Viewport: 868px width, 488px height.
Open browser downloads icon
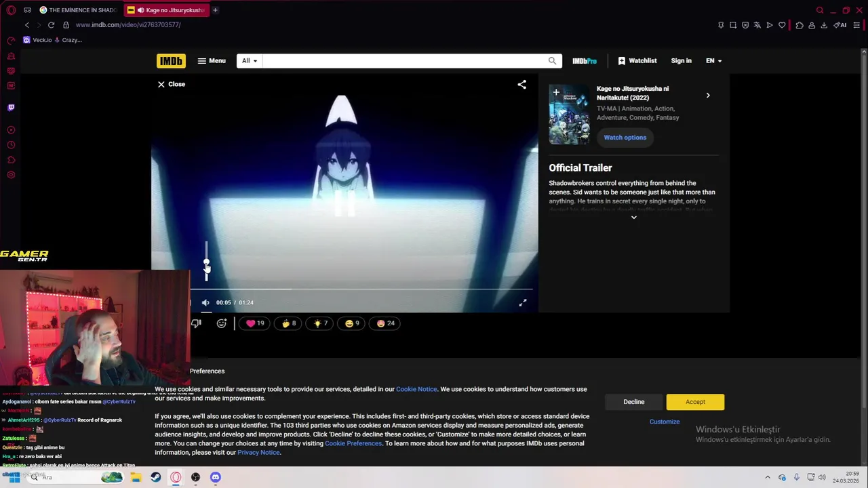(x=824, y=25)
